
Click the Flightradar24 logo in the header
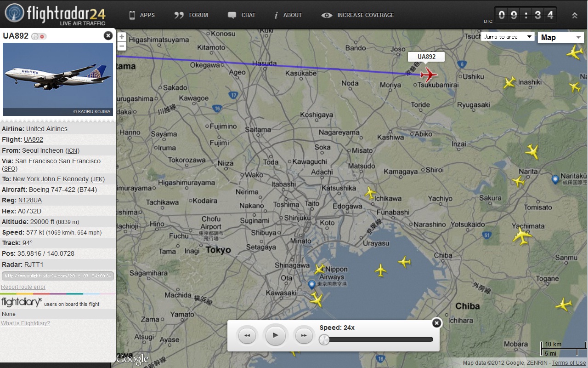point(55,14)
